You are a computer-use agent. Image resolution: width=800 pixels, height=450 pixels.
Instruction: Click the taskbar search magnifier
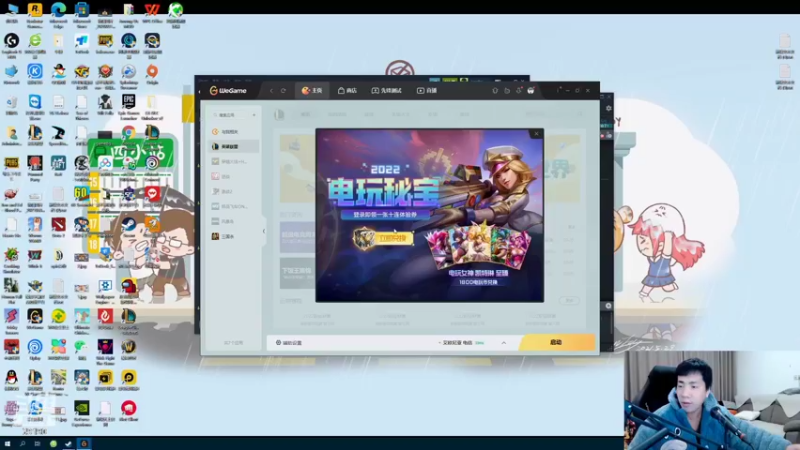22,444
